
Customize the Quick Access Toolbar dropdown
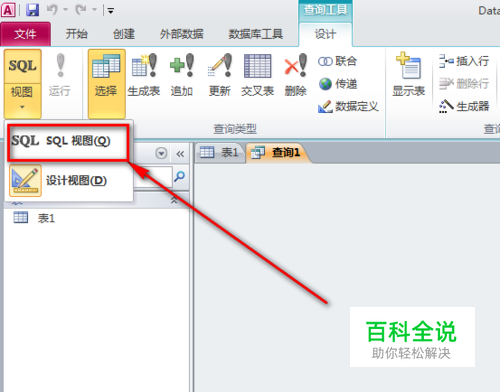point(111,11)
